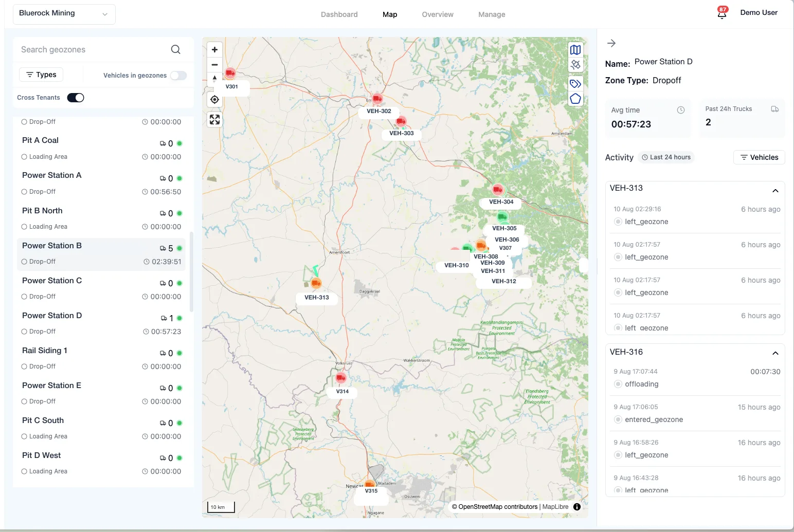Image resolution: width=794 pixels, height=532 pixels.
Task: Zoom in on the map
Action: click(214, 50)
